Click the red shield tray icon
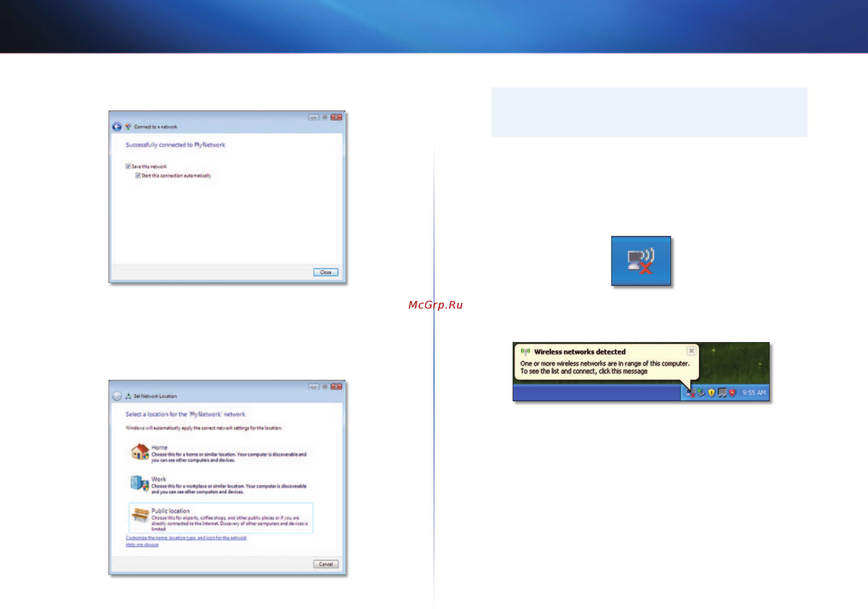 pos(732,393)
